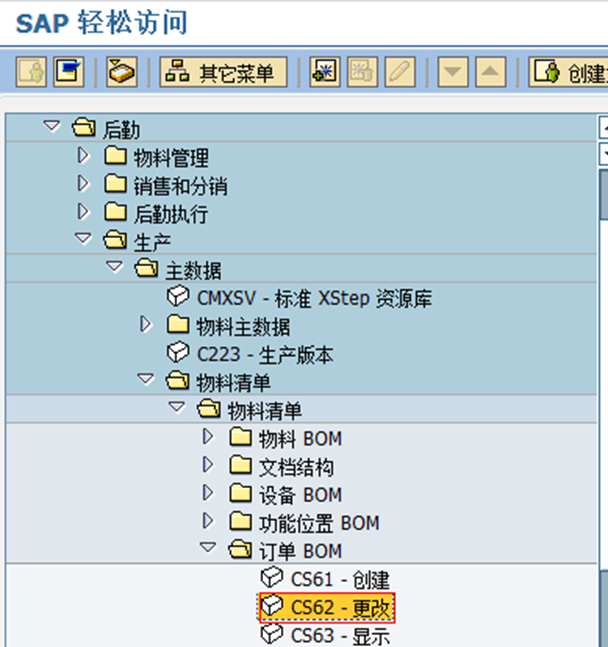Click the C223 transaction cube icon
Viewport: 608px width, 647px height.
tap(178, 353)
